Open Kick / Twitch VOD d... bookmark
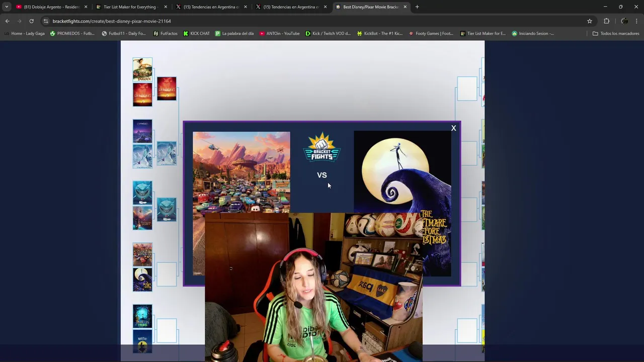 click(x=328, y=34)
